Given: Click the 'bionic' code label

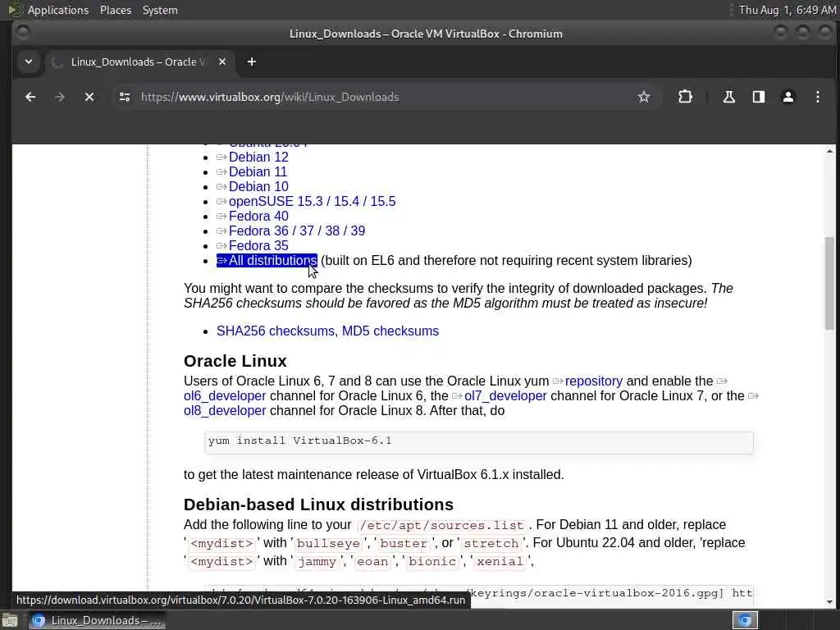Looking at the screenshot, I should [431, 562].
